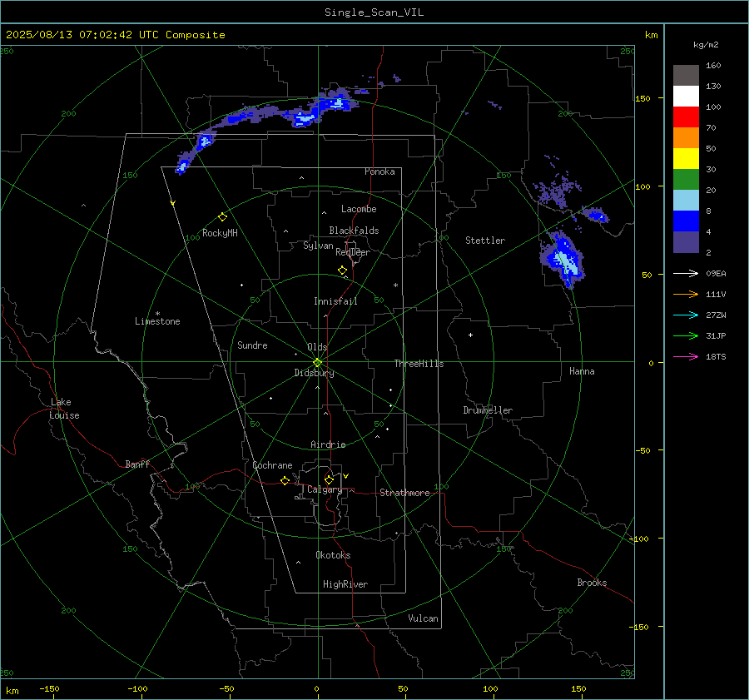Click the yellow radar center marker at Didsbury
This screenshot has height=700, width=749.
click(317, 363)
